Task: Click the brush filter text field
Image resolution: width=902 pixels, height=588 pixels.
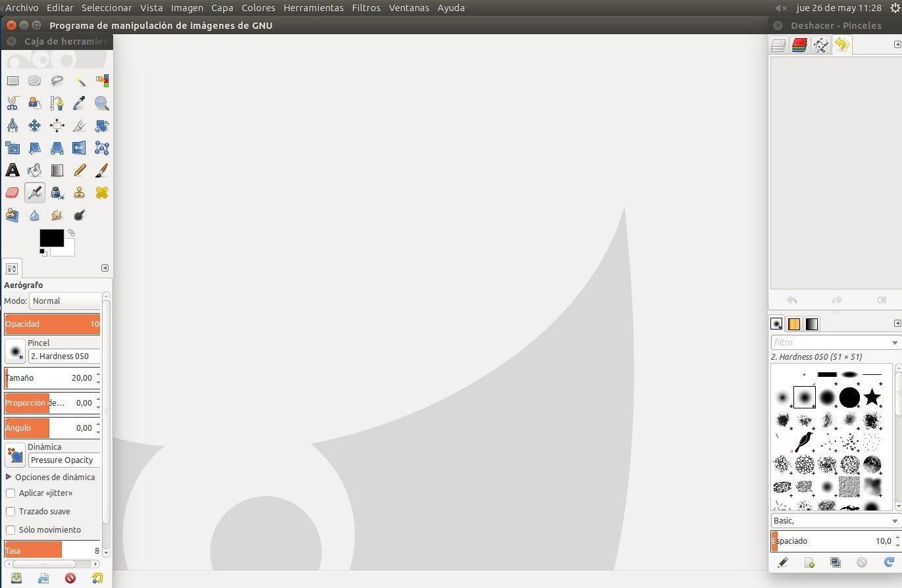Action: tap(829, 343)
